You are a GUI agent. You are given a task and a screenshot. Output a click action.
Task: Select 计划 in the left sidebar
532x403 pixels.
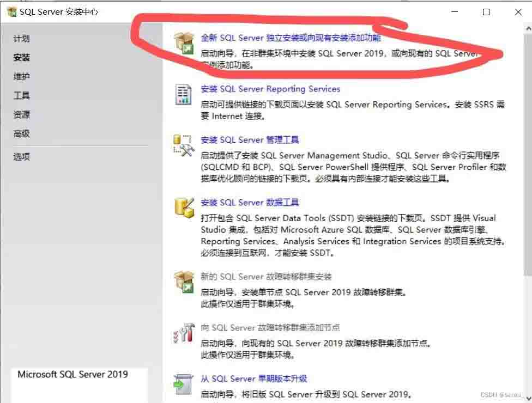coord(21,39)
